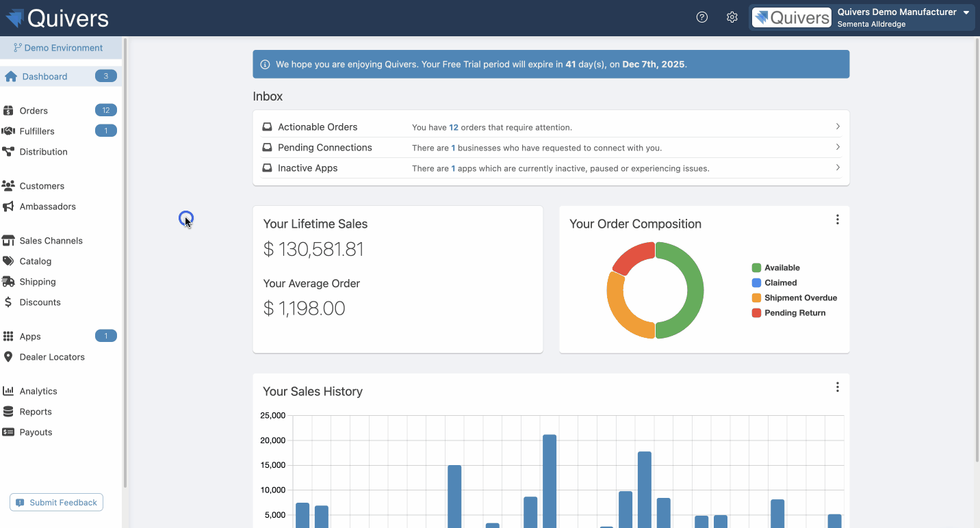The image size is (980, 528).
Task: Click the Submit Feedback button
Action: coord(56,503)
